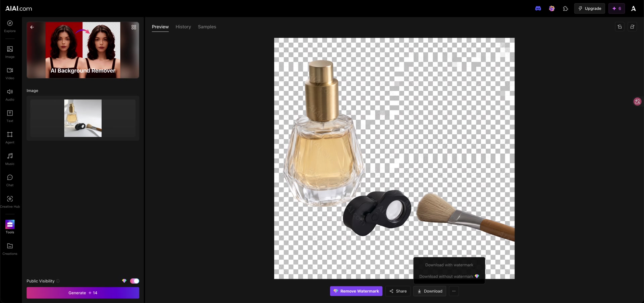Click the back arrow on tool banner
Image resolution: width=644 pixels, height=303 pixels.
coord(32,27)
